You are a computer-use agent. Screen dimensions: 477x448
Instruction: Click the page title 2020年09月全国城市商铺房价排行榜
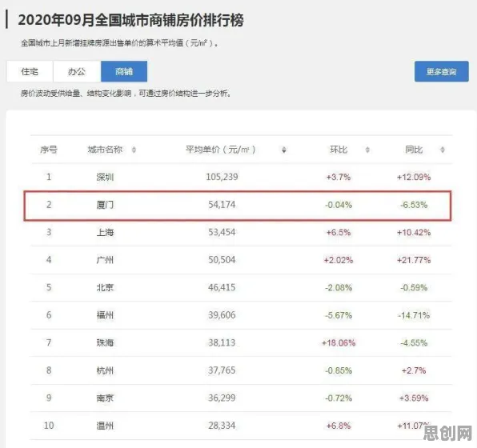click(x=130, y=20)
